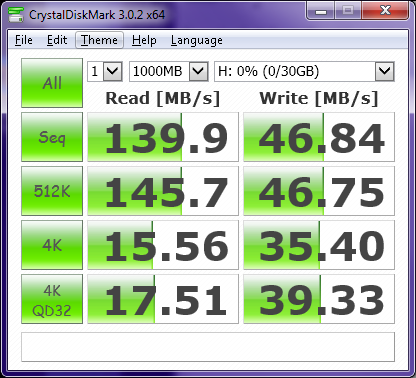Minimize the CrystalDiskMark window

[321, 11]
